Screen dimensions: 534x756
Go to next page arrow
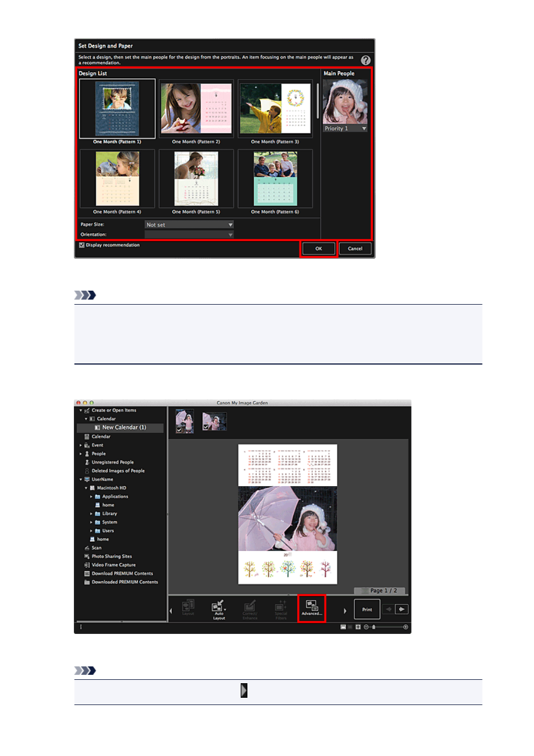(x=402, y=609)
